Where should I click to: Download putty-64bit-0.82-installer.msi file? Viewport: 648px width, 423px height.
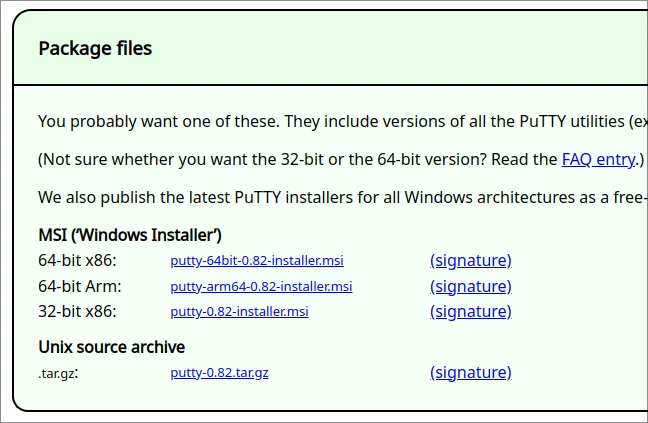[x=257, y=261]
